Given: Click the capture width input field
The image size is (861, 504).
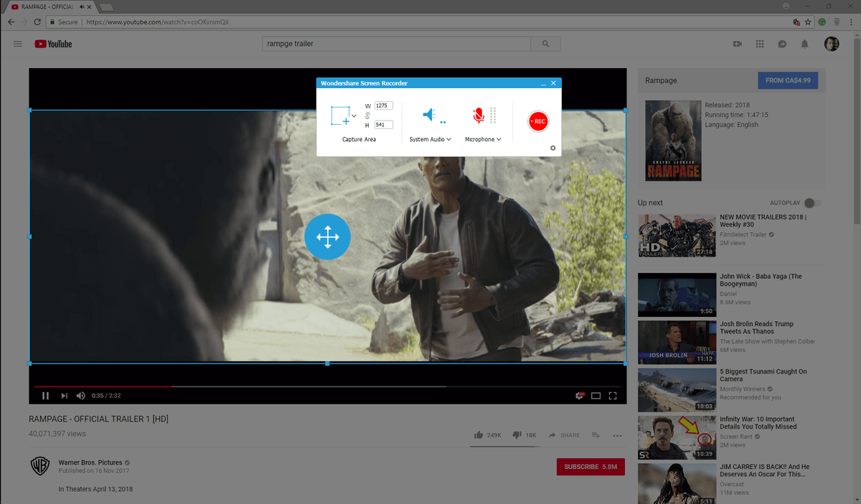Looking at the screenshot, I should (x=383, y=105).
